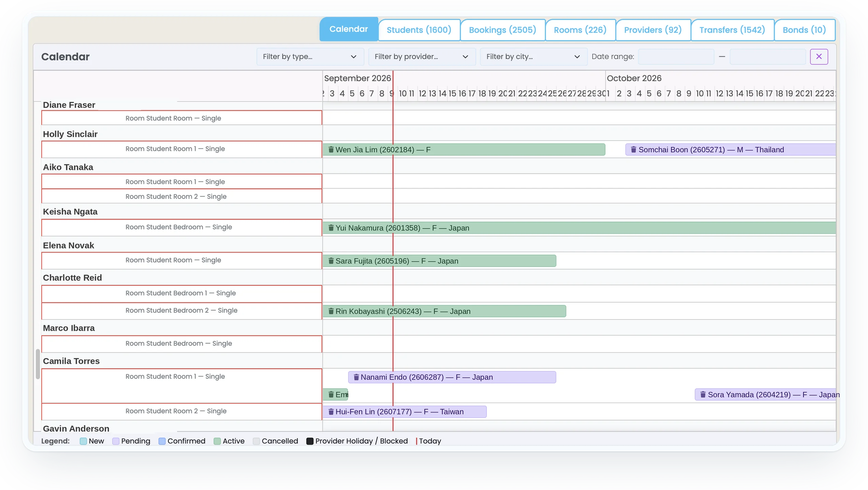The width and height of the screenshot is (868, 490).
Task: Click the New status legend swatch
Action: (83, 441)
